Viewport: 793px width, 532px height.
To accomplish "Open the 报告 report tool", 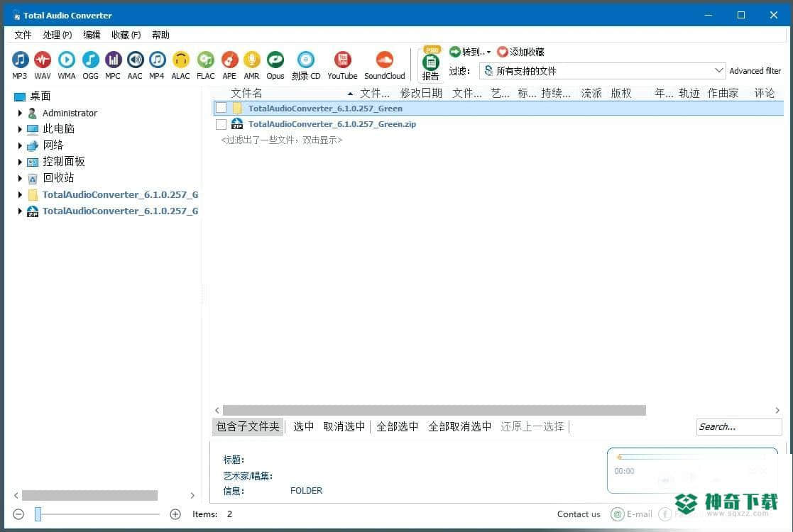I will [x=430, y=64].
